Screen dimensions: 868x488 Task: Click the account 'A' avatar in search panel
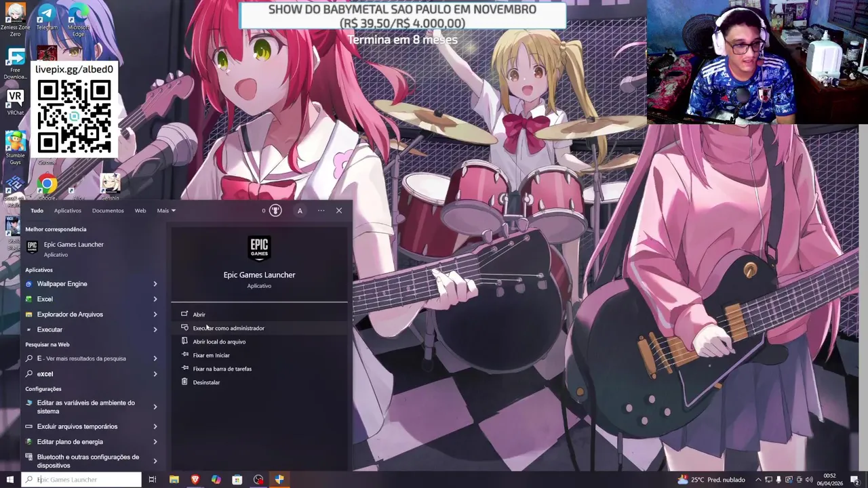click(x=300, y=210)
